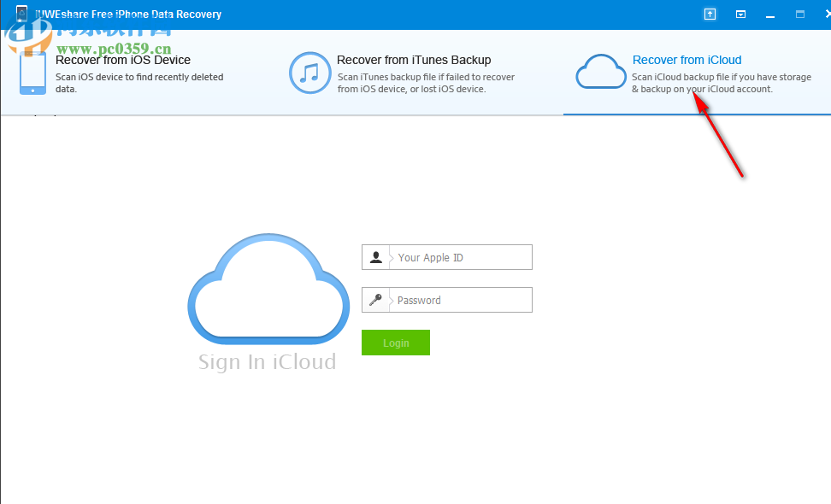The width and height of the screenshot is (831, 504).
Task: Click the blue Recover from iCloud link
Action: click(x=687, y=60)
